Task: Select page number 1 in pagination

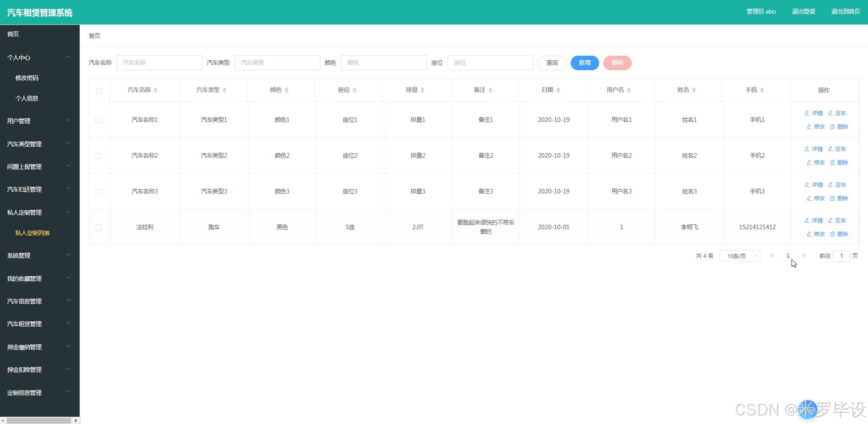Action: 788,256
